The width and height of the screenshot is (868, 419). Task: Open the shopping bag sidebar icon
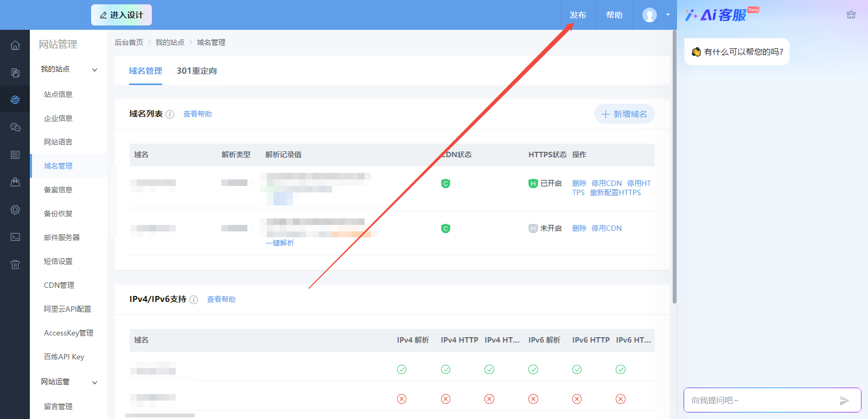click(15, 182)
